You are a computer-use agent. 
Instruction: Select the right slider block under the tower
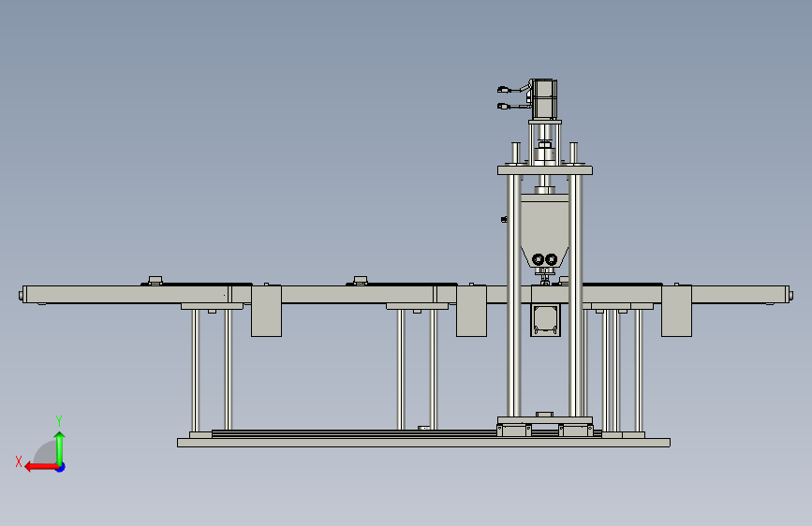click(x=576, y=431)
